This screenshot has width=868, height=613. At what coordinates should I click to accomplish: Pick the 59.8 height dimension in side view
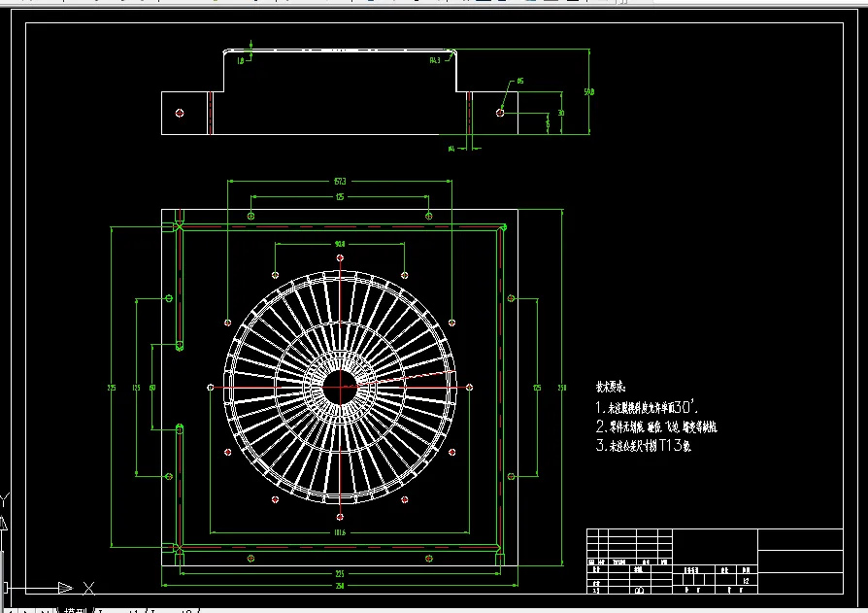click(589, 91)
